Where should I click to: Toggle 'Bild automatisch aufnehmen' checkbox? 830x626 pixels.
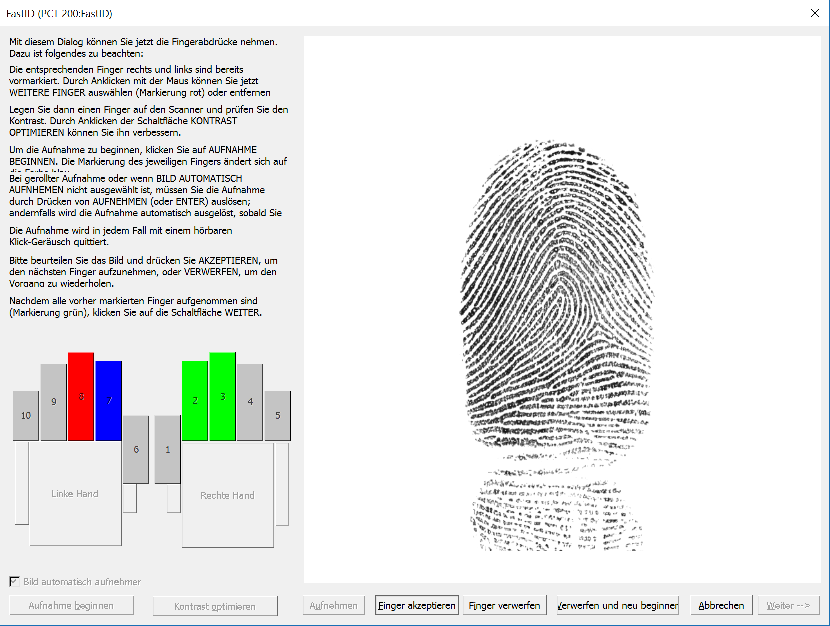(x=15, y=581)
